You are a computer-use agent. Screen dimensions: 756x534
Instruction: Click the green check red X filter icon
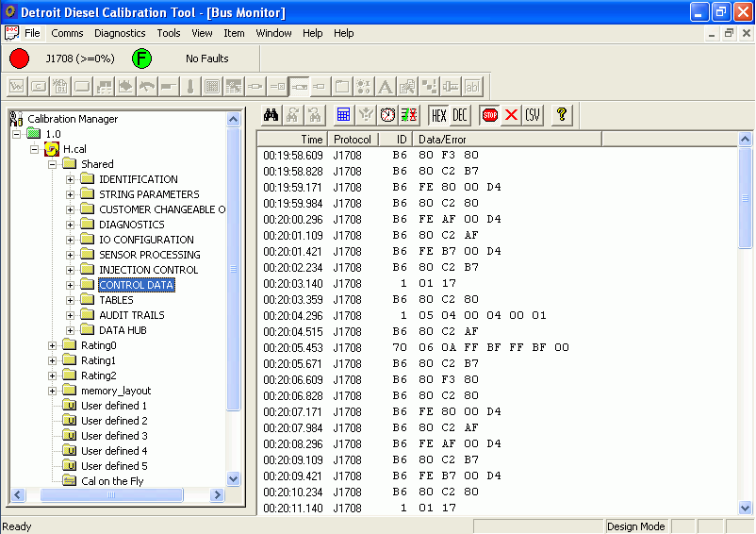point(409,115)
